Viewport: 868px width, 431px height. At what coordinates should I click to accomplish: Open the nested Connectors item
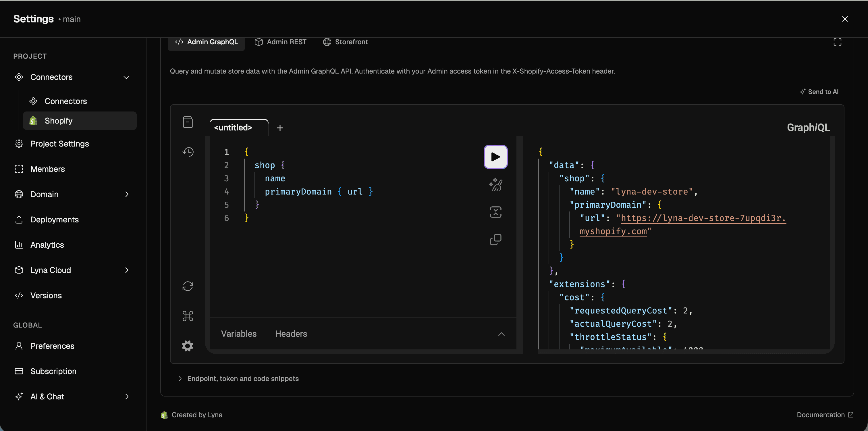(80, 101)
